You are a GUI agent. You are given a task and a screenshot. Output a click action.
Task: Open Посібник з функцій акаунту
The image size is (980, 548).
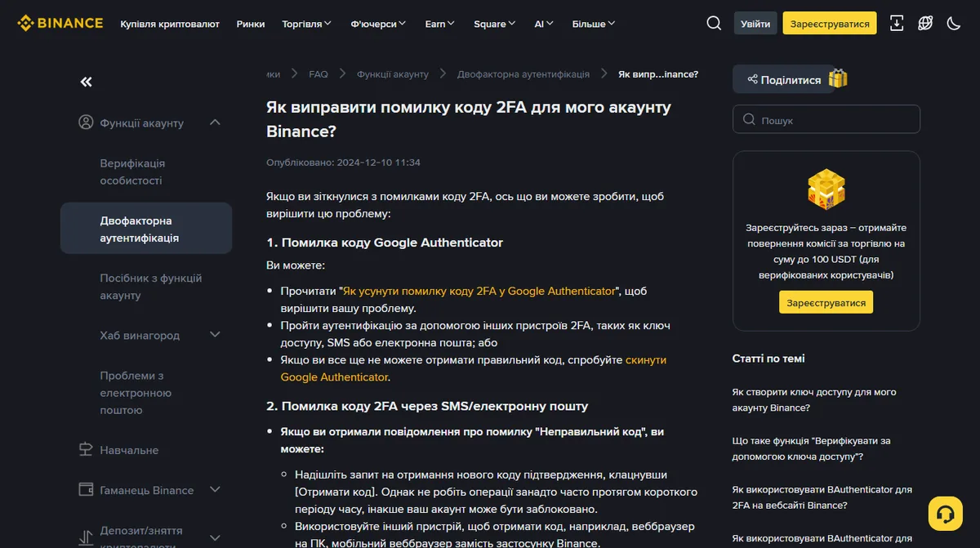point(146,287)
